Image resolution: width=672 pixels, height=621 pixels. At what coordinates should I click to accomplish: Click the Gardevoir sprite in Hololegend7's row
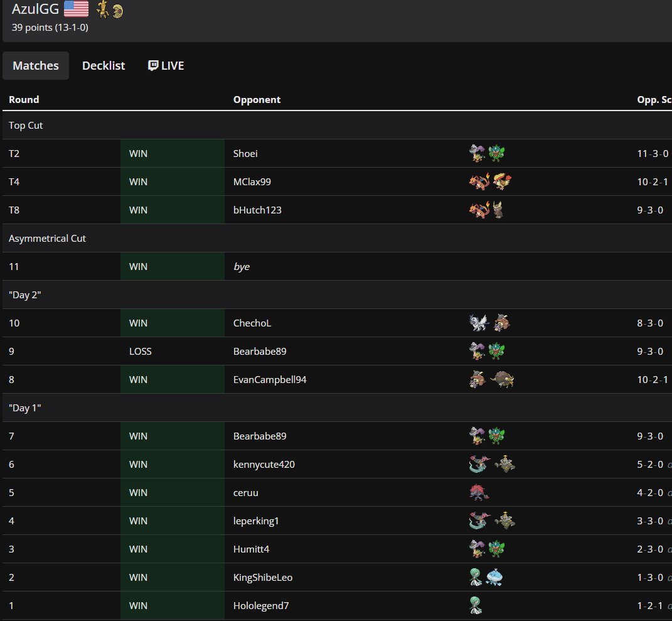click(476, 605)
